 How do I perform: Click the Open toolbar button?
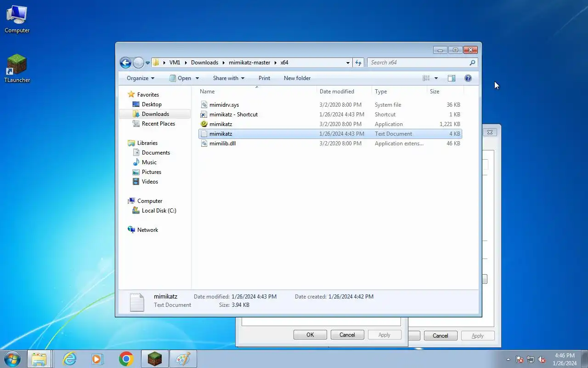[x=180, y=78]
